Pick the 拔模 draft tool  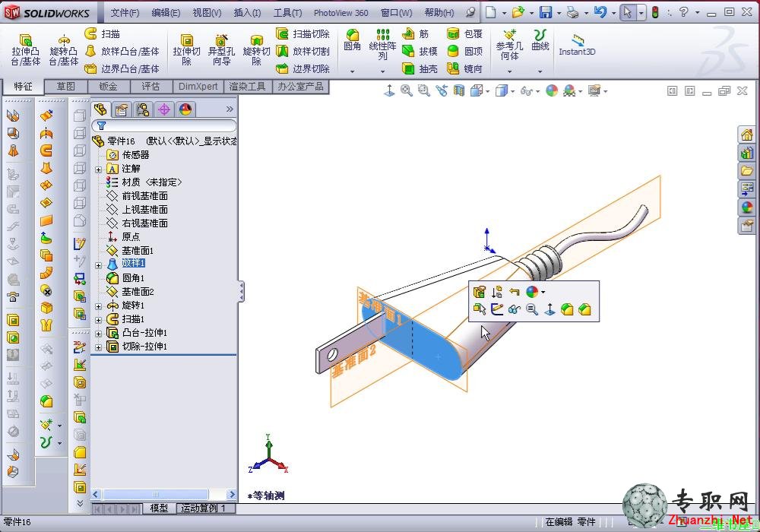pos(420,52)
